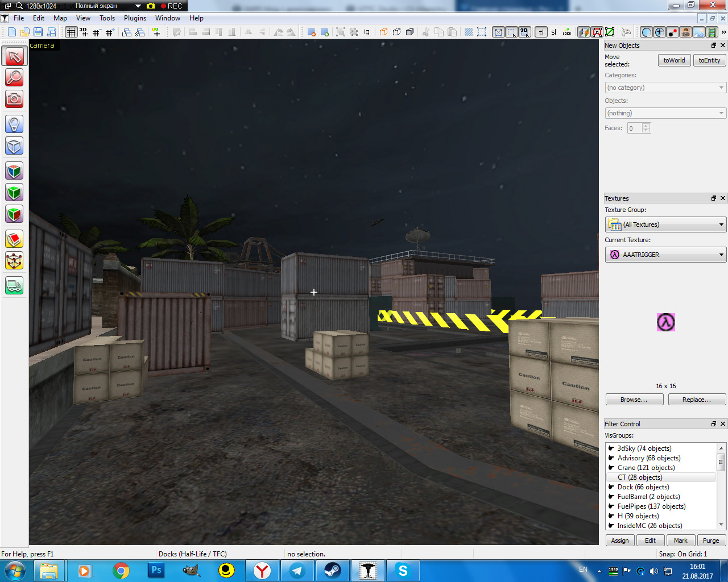Open the Categories dropdown
Image resolution: width=728 pixels, height=582 pixels.
click(665, 88)
